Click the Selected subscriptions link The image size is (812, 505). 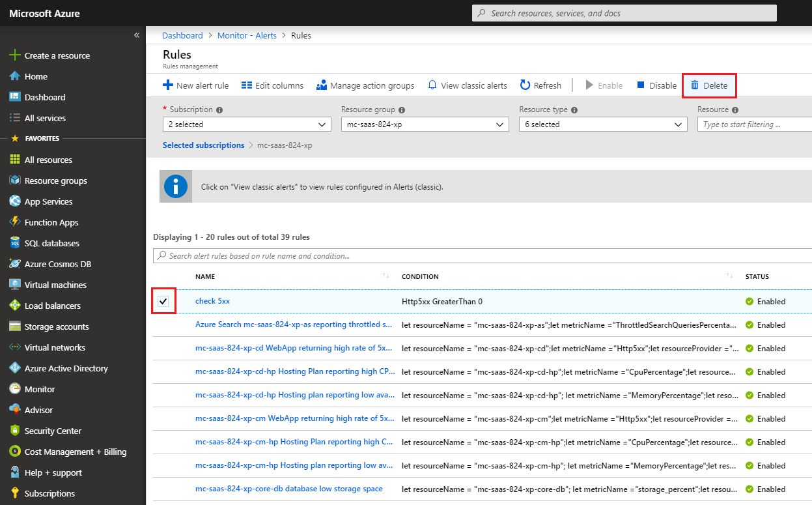(x=203, y=145)
